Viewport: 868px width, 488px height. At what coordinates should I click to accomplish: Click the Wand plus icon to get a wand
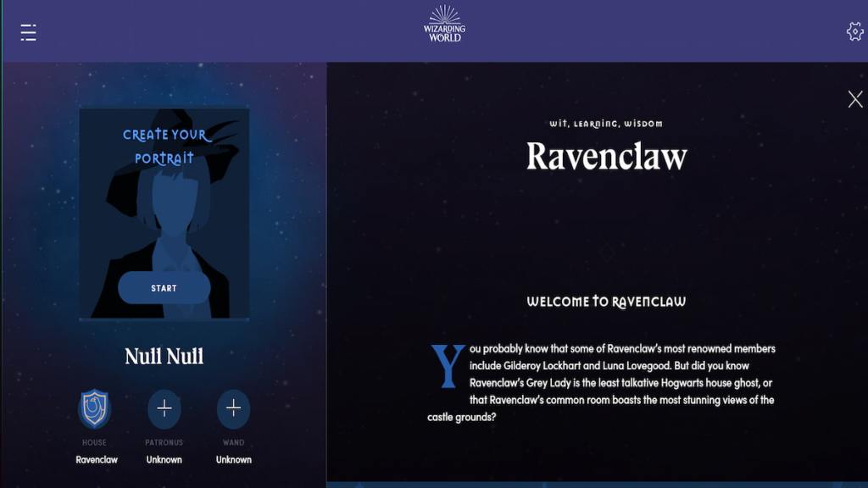click(233, 408)
